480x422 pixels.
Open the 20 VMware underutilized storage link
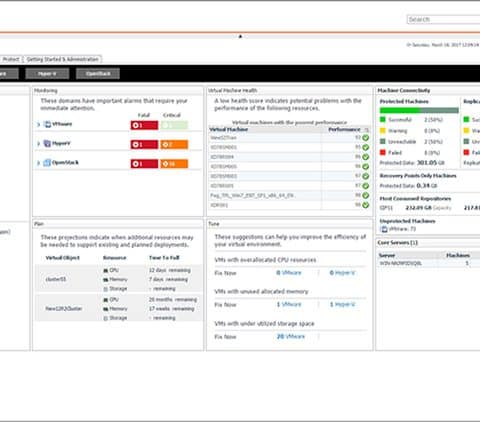click(x=291, y=336)
